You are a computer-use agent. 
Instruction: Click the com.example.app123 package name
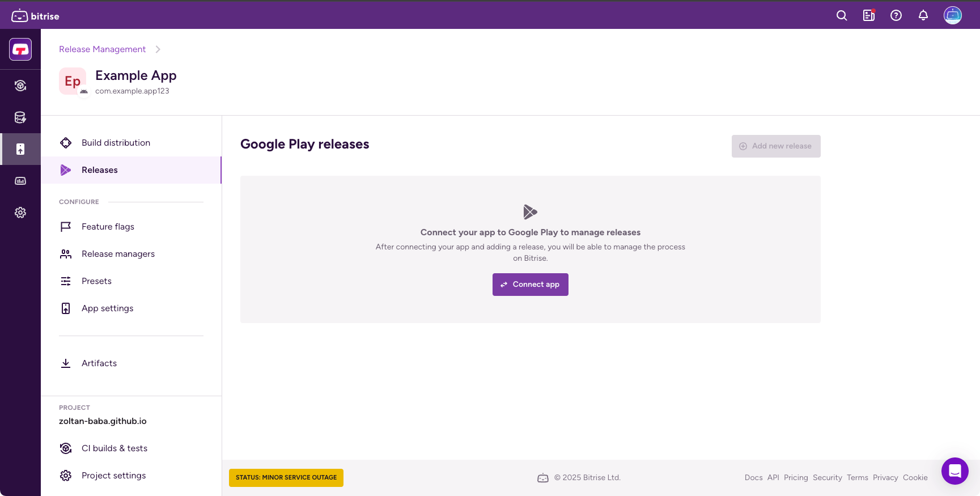click(x=132, y=91)
